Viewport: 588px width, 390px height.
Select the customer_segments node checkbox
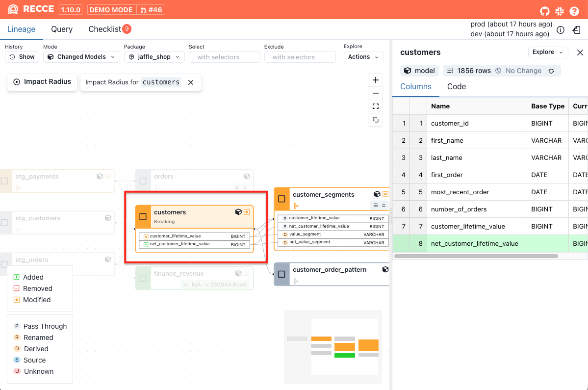tap(281, 199)
